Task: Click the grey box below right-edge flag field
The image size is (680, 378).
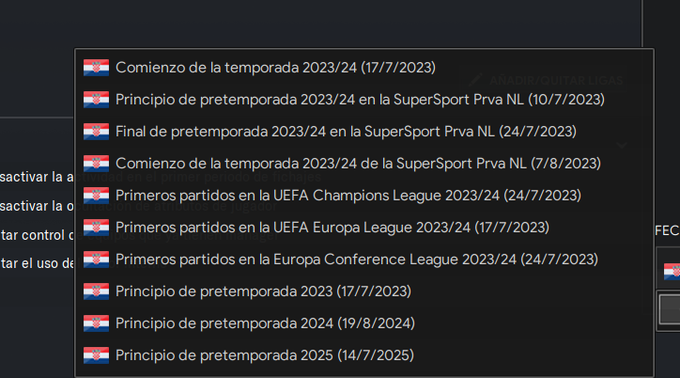Action: coord(669,309)
